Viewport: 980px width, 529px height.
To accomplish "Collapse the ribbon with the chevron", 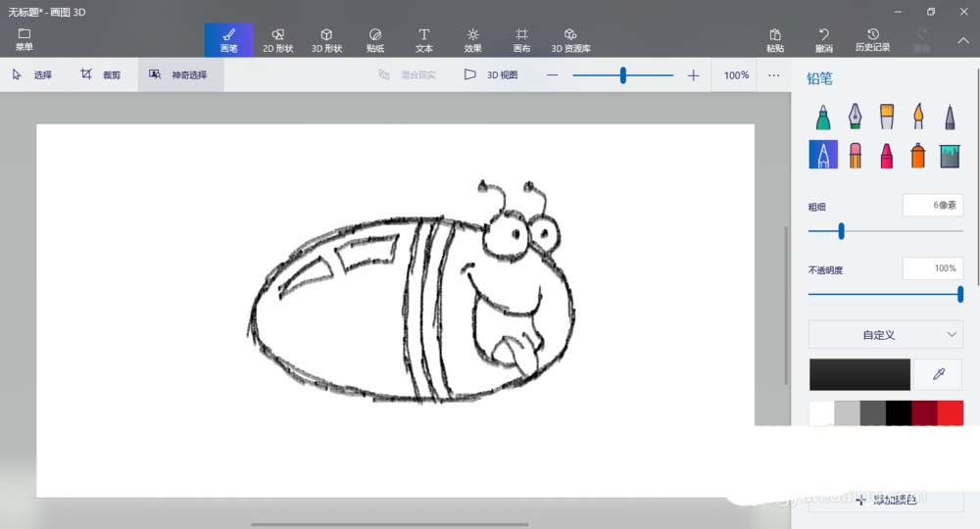I will pos(963,40).
